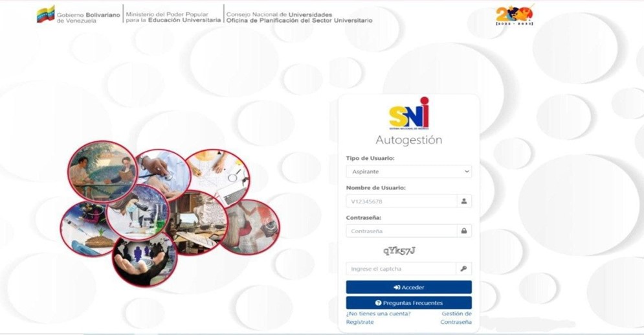The width and height of the screenshot is (644, 335).
Task: Click the Autogestión heading text
Action: pos(408,140)
